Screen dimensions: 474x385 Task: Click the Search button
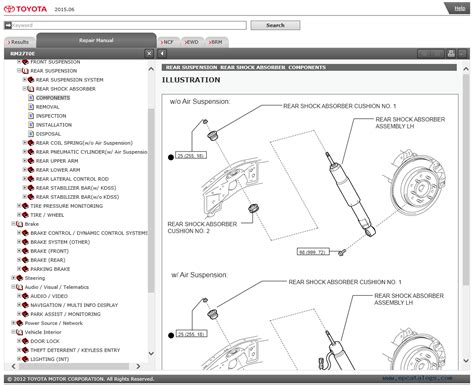[x=275, y=25]
